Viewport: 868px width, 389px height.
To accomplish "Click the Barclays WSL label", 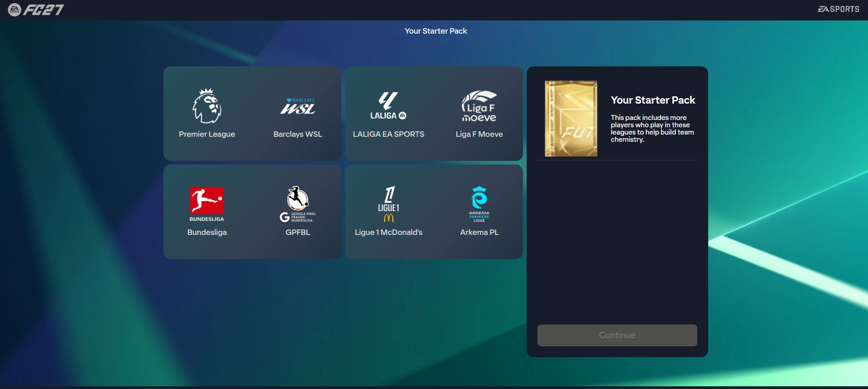I will (298, 134).
